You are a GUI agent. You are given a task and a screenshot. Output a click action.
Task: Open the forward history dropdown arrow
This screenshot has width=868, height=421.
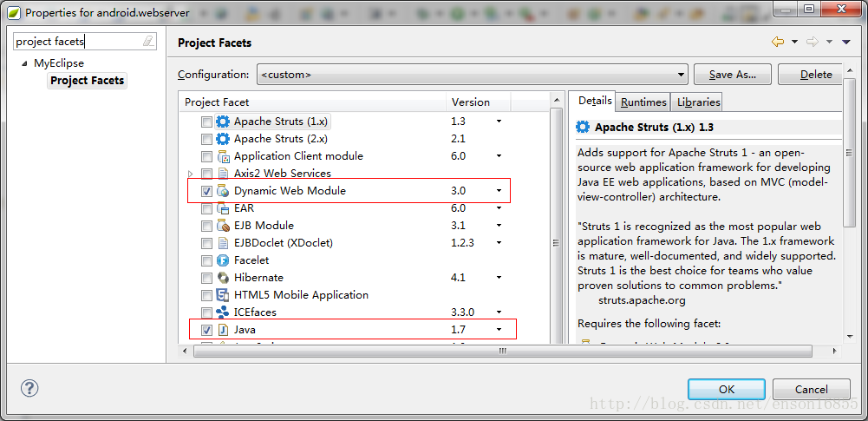coord(829,42)
